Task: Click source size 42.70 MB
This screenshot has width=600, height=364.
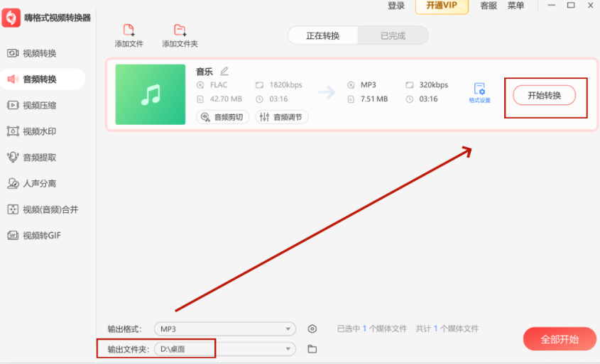Action: 226,99
